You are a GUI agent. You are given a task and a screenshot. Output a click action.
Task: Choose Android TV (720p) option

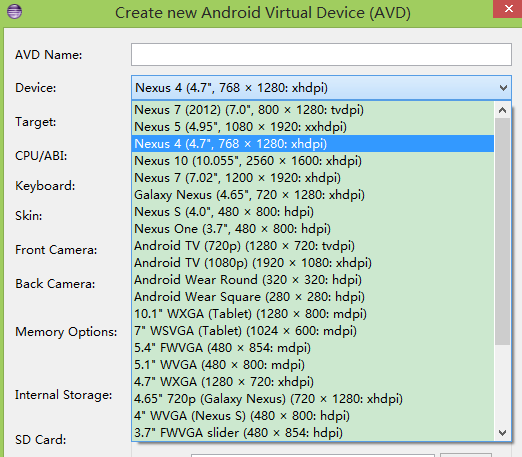click(x=313, y=246)
